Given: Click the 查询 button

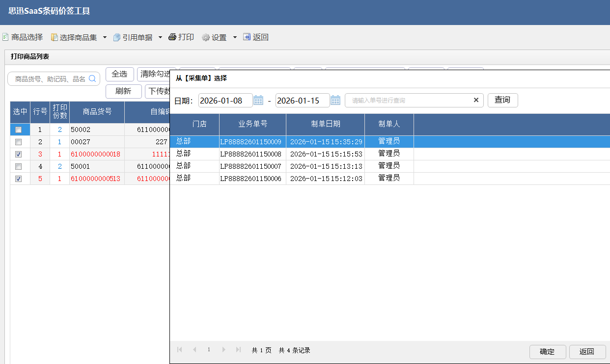Looking at the screenshot, I should tap(502, 100).
